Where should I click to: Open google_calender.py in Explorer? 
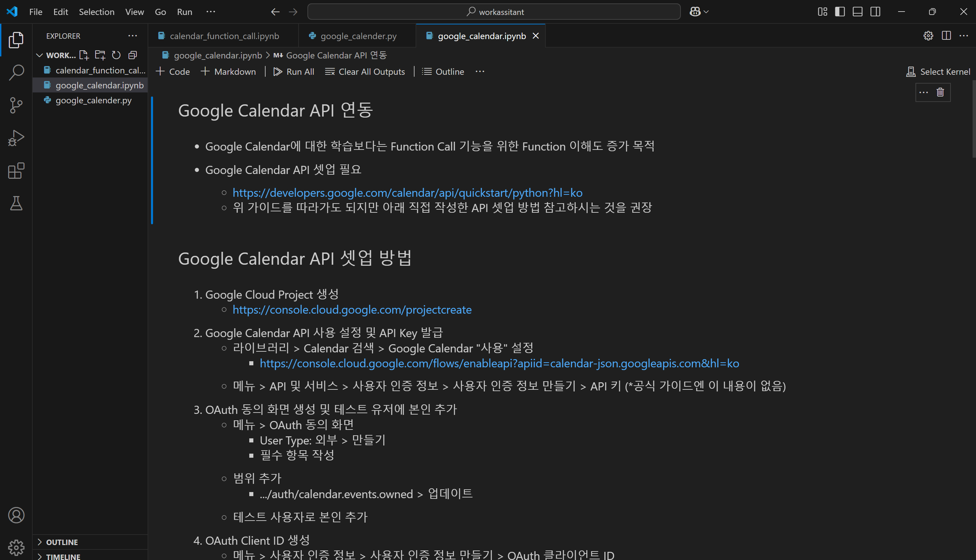(x=90, y=100)
